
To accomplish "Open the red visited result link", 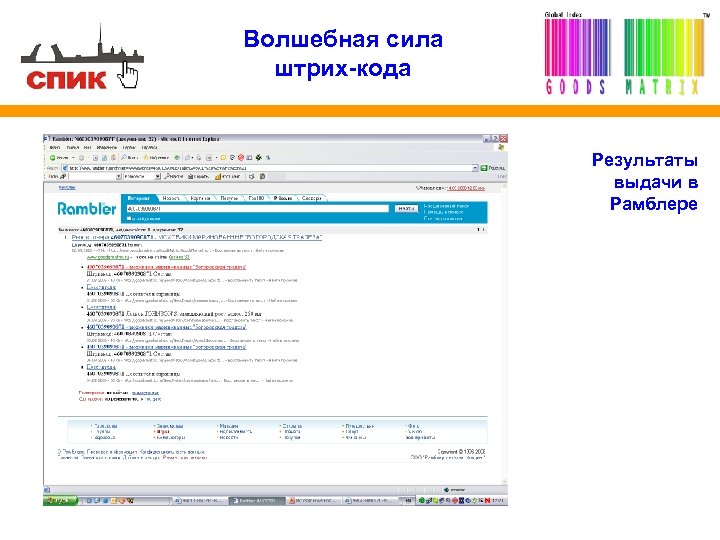I will pos(167,267).
